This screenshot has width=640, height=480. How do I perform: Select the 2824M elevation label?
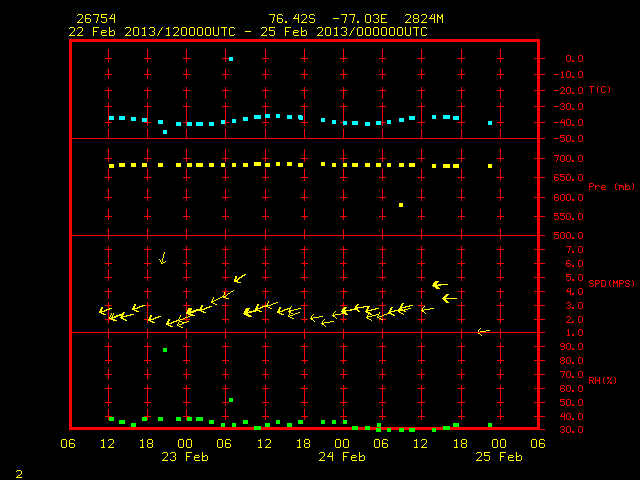point(424,19)
